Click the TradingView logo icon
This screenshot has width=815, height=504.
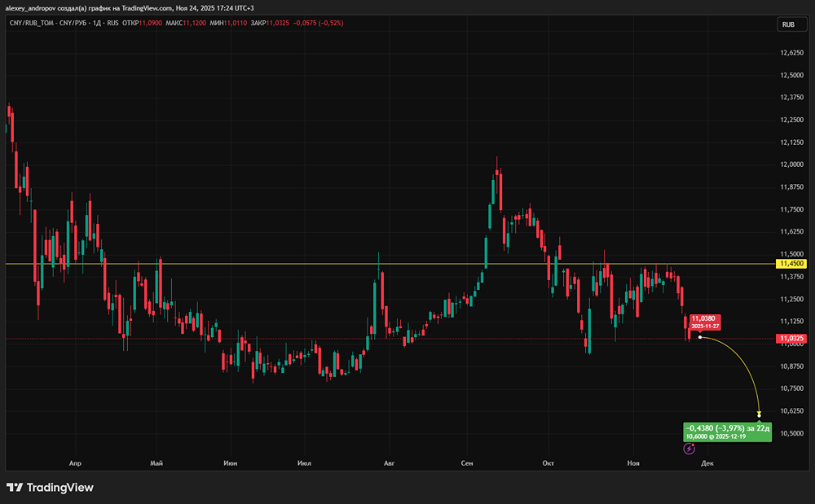pyautogui.click(x=15, y=488)
